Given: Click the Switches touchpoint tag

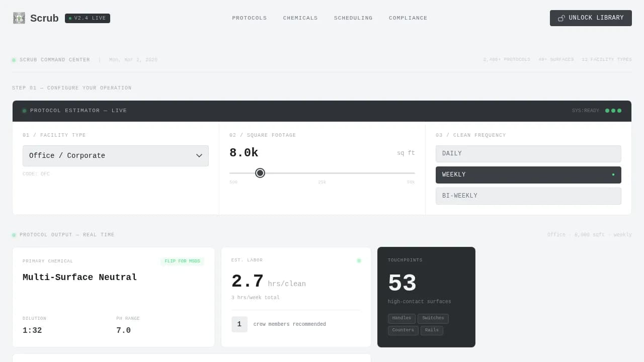Looking at the screenshot, I should (x=433, y=318).
